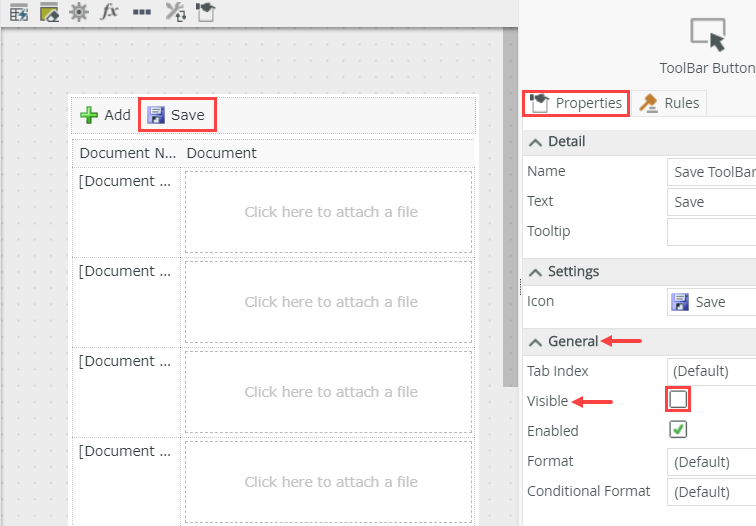Screen dimensions: 756x526
Task: Toggle the Visible checkbox
Action: pyautogui.click(x=678, y=399)
